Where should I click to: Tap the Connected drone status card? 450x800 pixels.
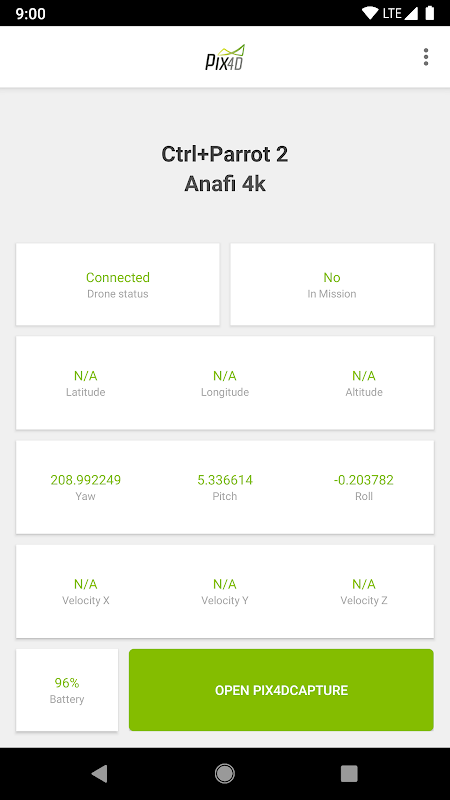(118, 284)
